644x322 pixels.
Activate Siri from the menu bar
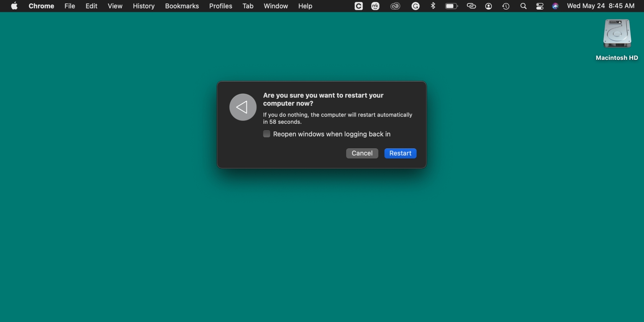pos(555,6)
